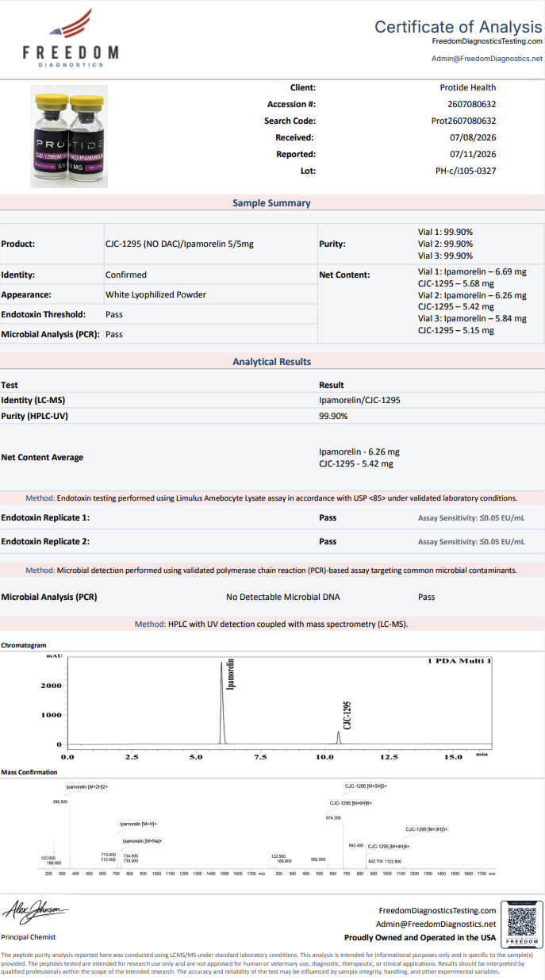The width and height of the screenshot is (545, 980).
Task: Click the QR code at bottom right
Action: coord(522,925)
